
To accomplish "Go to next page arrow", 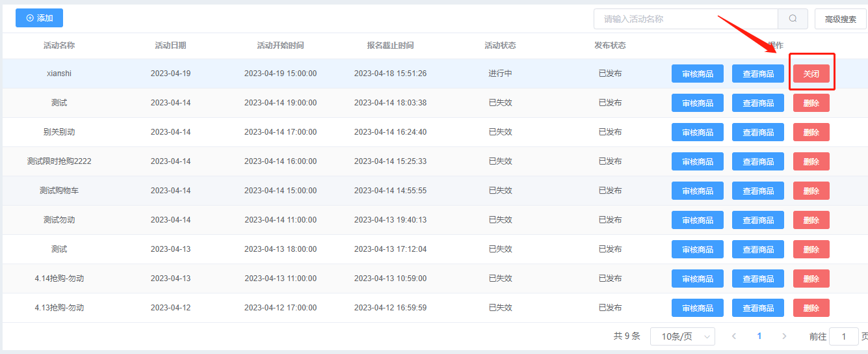I will click(784, 336).
